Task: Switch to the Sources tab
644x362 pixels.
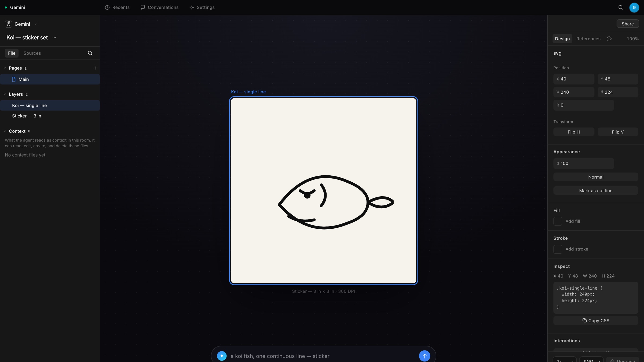Action: [32, 53]
